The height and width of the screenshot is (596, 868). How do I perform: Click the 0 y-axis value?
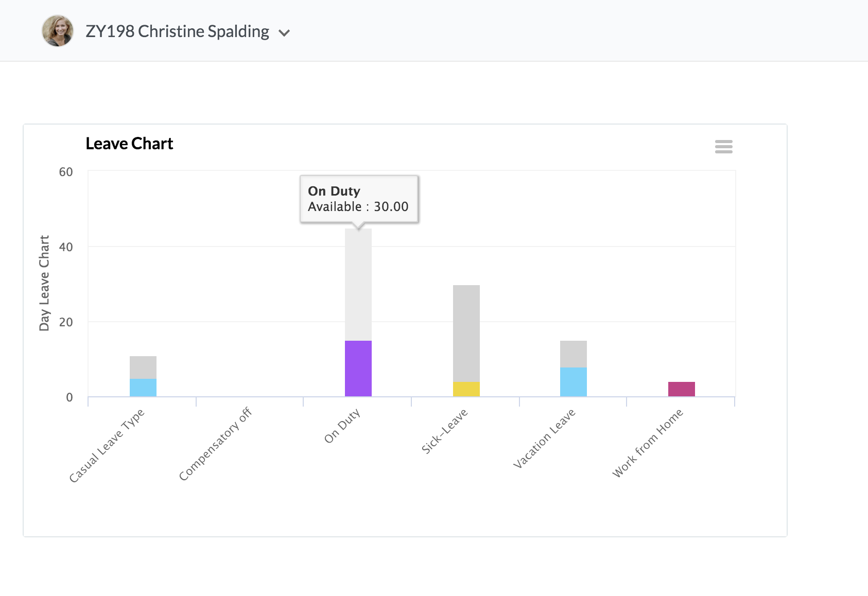point(70,397)
